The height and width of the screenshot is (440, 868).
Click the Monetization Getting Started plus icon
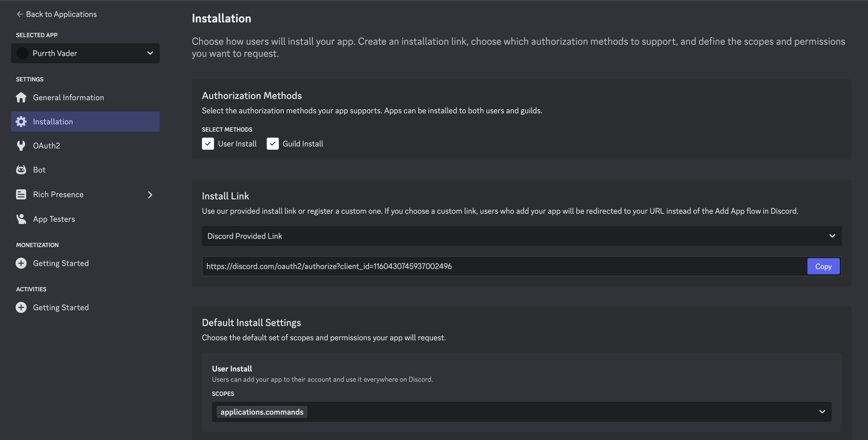point(21,263)
